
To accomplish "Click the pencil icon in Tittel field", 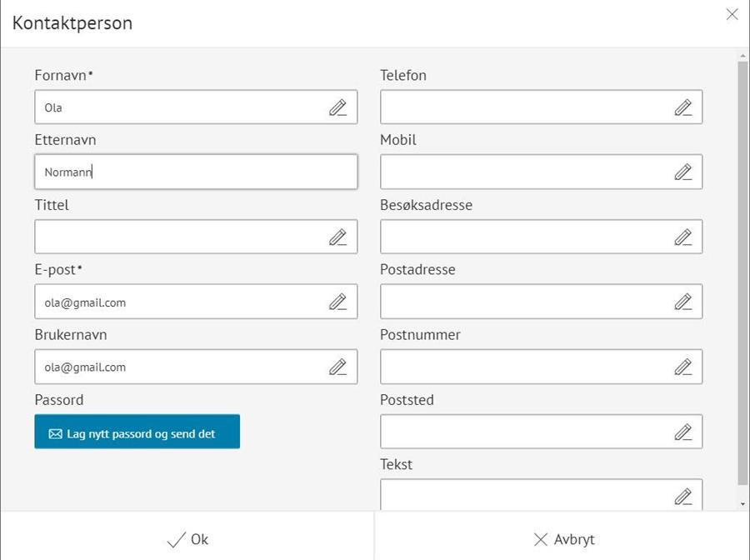I will click(337, 237).
